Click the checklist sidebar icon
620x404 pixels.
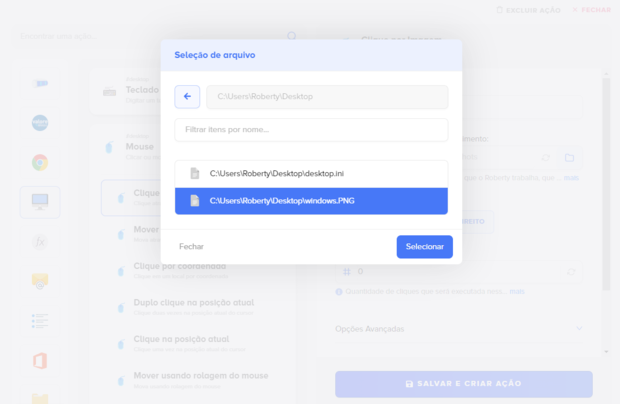pyautogui.click(x=40, y=321)
